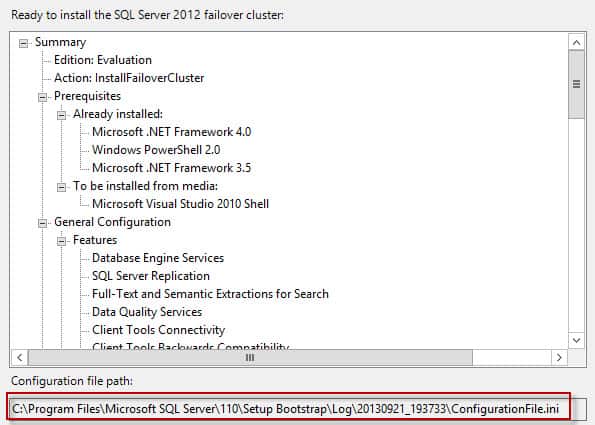This screenshot has width=595, height=425.
Task: Collapse the Prerequisites node
Action: (x=42, y=97)
